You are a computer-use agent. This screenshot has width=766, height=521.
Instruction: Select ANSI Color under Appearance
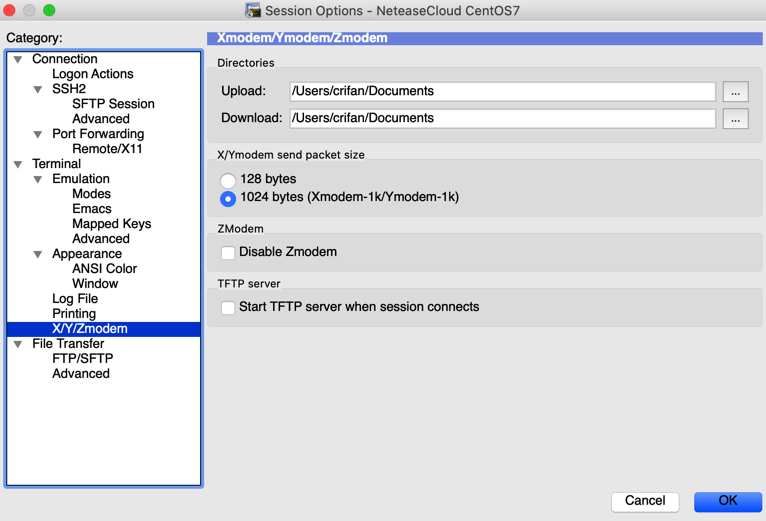[x=104, y=269]
